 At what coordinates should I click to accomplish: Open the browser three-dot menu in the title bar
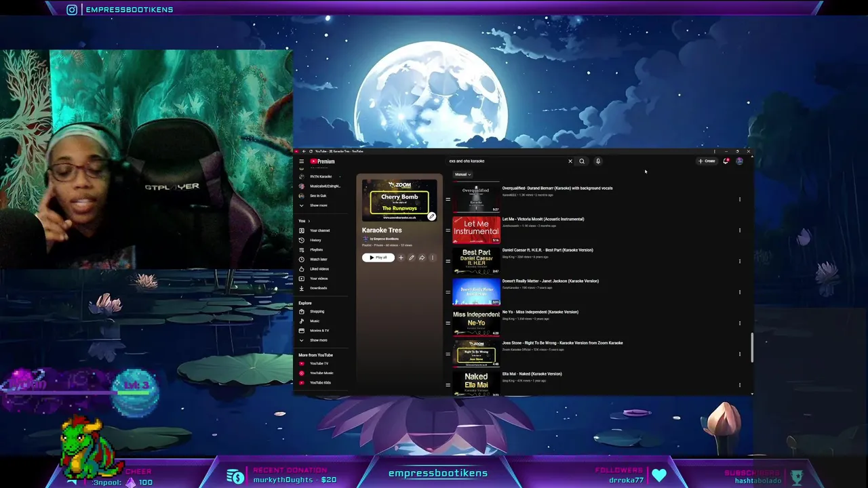(x=714, y=152)
